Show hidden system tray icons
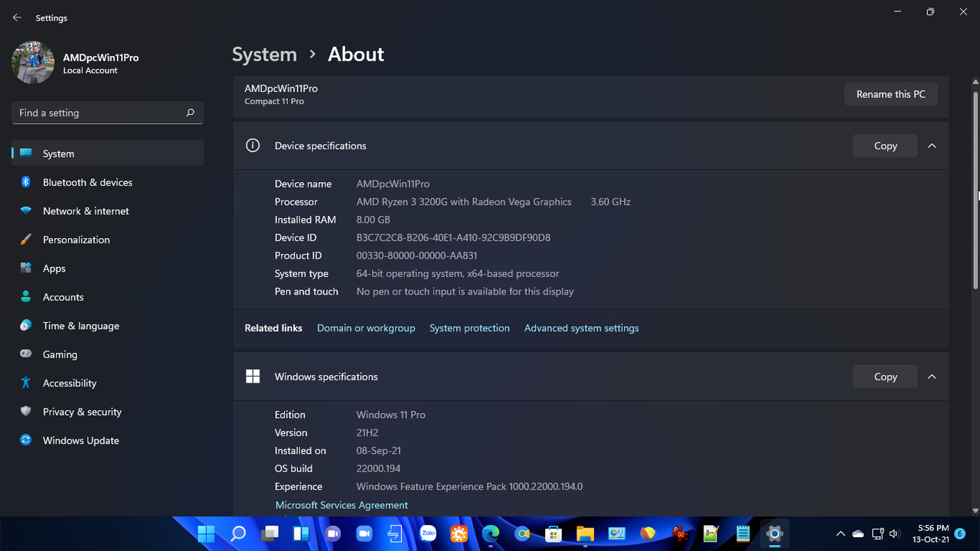 tap(840, 533)
